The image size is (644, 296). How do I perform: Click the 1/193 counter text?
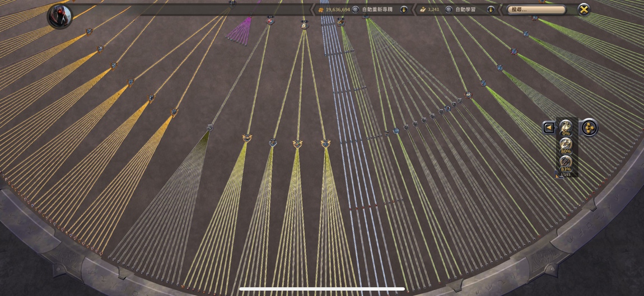click(x=566, y=175)
